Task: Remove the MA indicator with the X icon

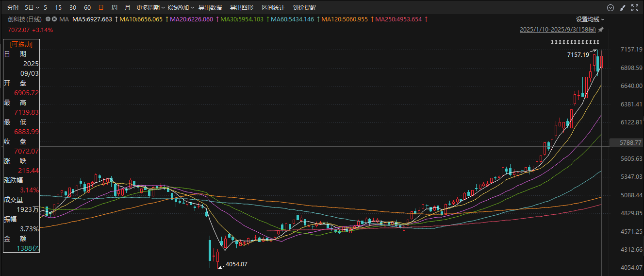Action: tap(54, 19)
